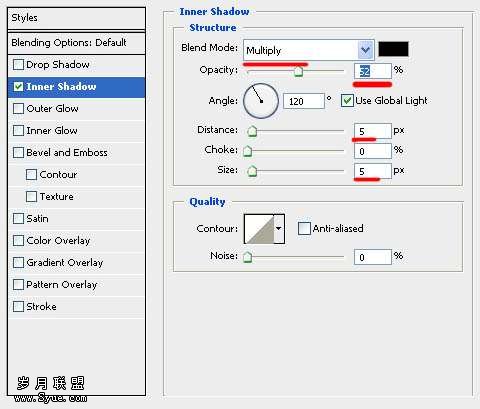
Task: Click the Angle value field
Action: [x=304, y=101]
